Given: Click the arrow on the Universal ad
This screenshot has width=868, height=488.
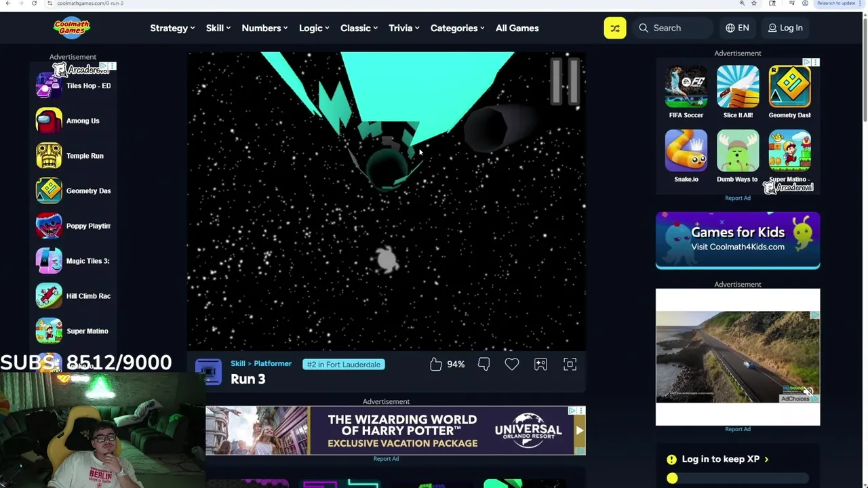Looking at the screenshot, I should pyautogui.click(x=579, y=430).
